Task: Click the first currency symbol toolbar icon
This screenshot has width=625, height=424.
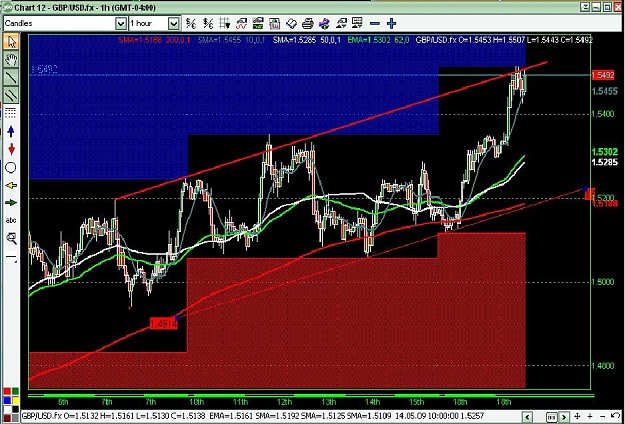Action: coord(191,24)
